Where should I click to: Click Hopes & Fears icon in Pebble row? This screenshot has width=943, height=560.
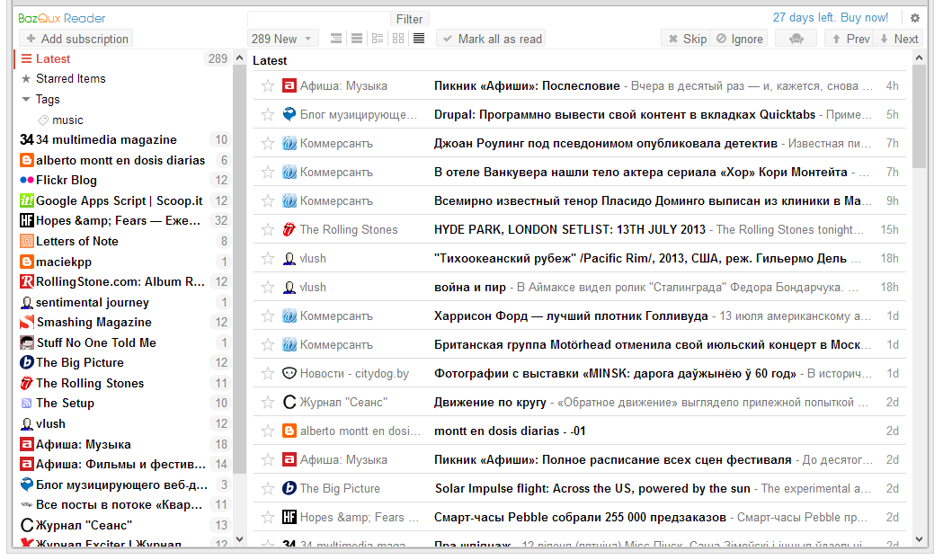tap(289, 517)
